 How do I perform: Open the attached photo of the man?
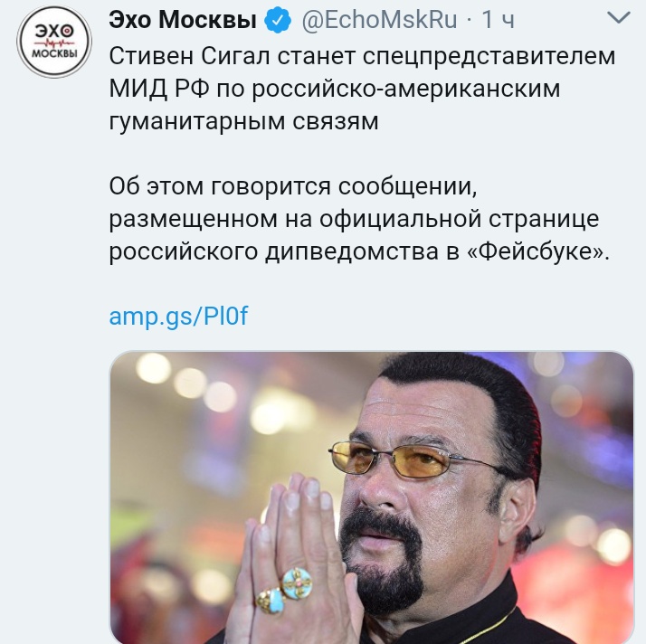tap(372, 497)
